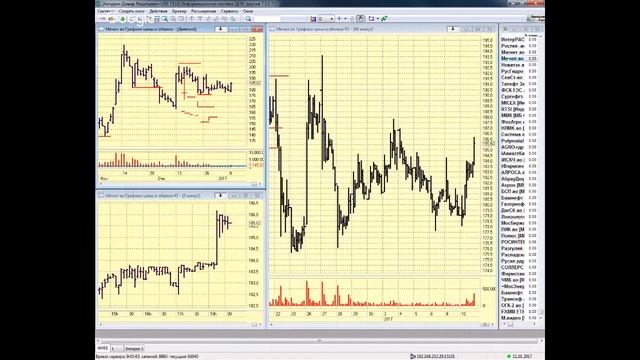Click the green chart arrow icon at toolbar end
This screenshot has height=360, width=640.
point(384,19)
